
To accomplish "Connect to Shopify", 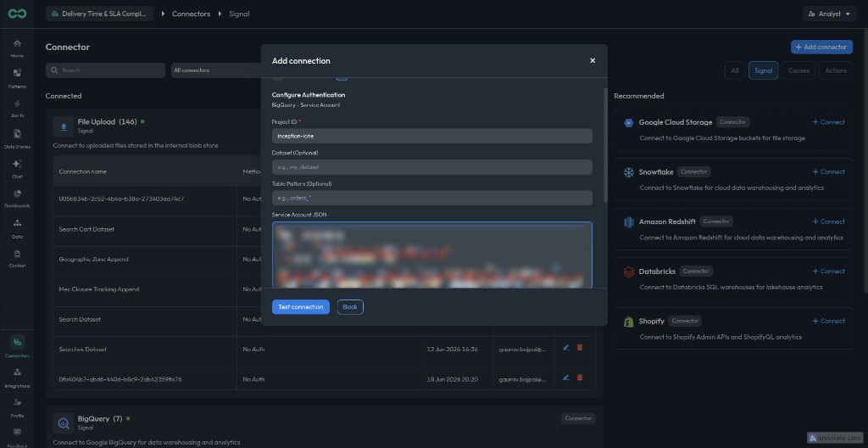I will (x=828, y=321).
